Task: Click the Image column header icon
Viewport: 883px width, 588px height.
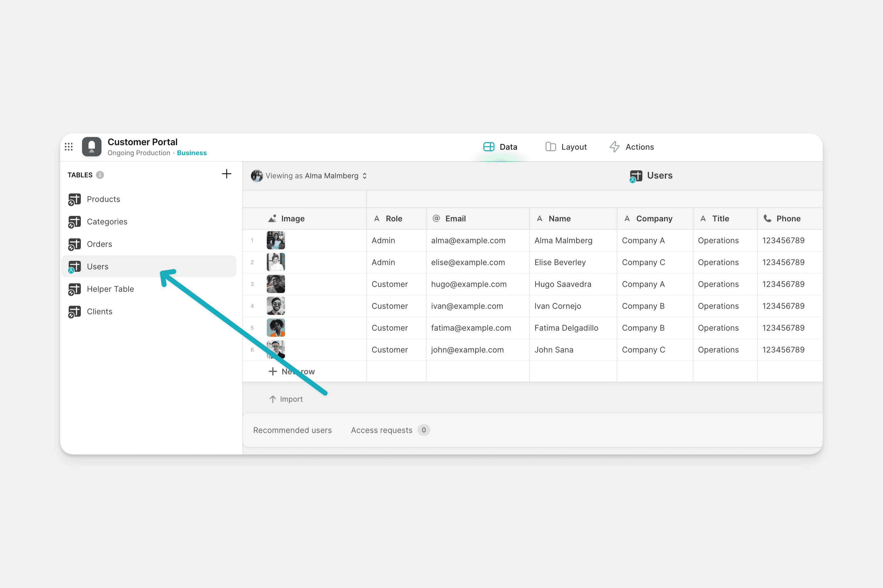Action: [x=273, y=219]
